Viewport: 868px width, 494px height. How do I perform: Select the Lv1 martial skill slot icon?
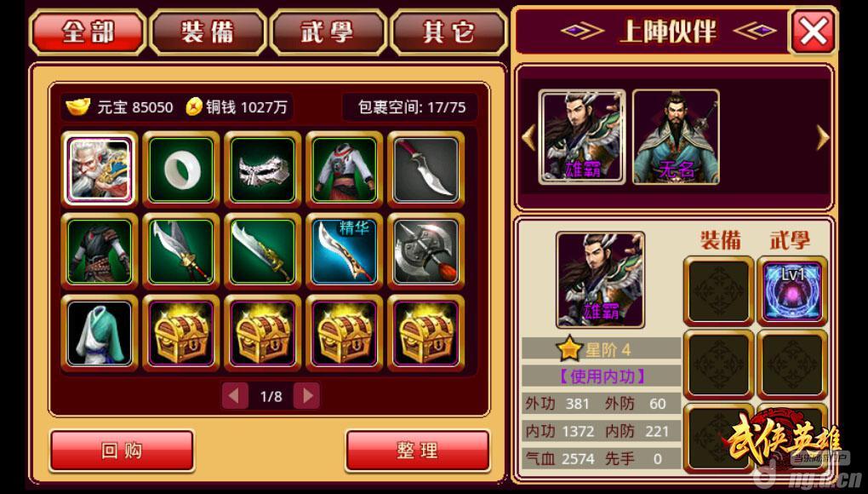coord(792,290)
